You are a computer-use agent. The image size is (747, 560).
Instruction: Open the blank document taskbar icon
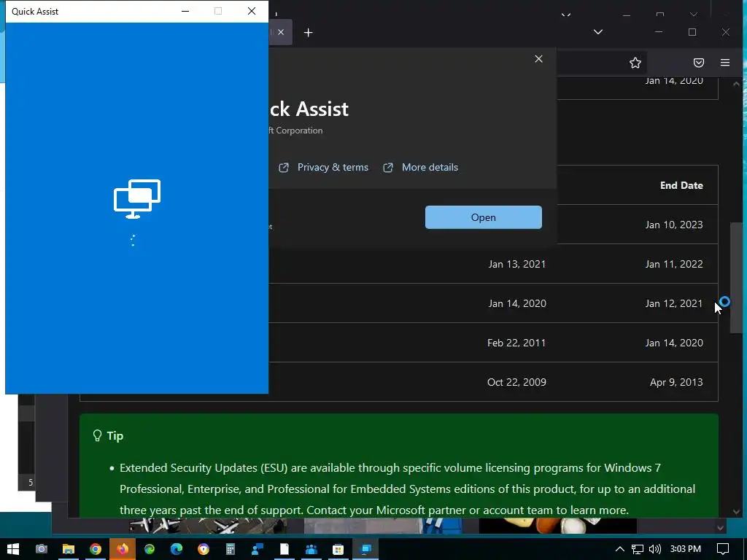coord(285,549)
